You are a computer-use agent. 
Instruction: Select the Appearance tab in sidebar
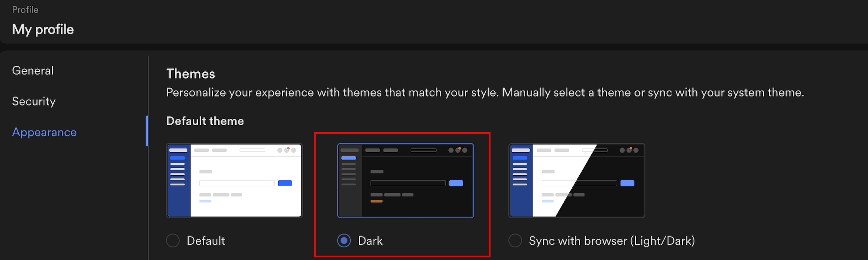44,132
